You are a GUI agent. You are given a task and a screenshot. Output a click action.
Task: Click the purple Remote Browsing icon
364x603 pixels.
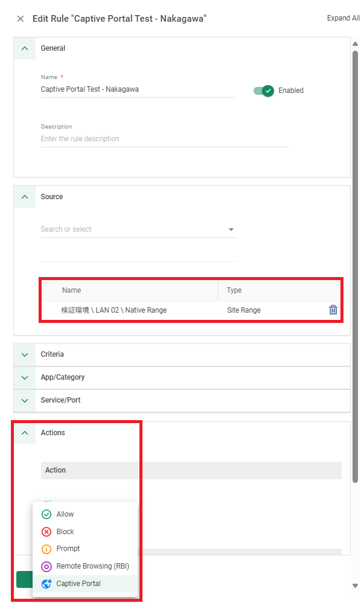[46, 566]
